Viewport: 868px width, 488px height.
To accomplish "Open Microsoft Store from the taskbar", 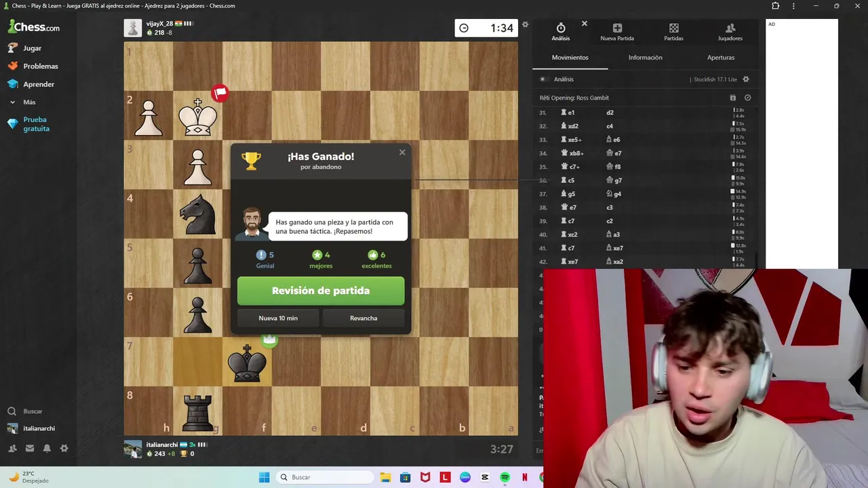I will (x=405, y=477).
